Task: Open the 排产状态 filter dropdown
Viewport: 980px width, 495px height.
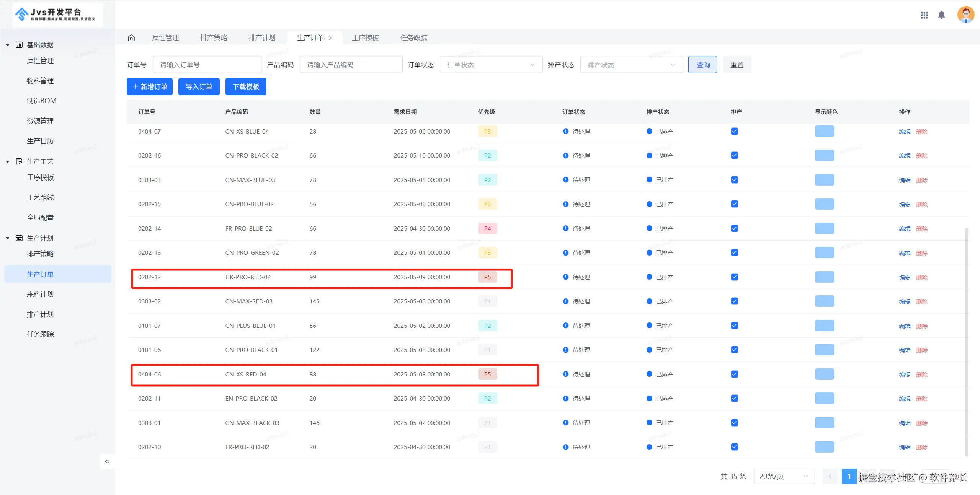Action: (x=631, y=65)
